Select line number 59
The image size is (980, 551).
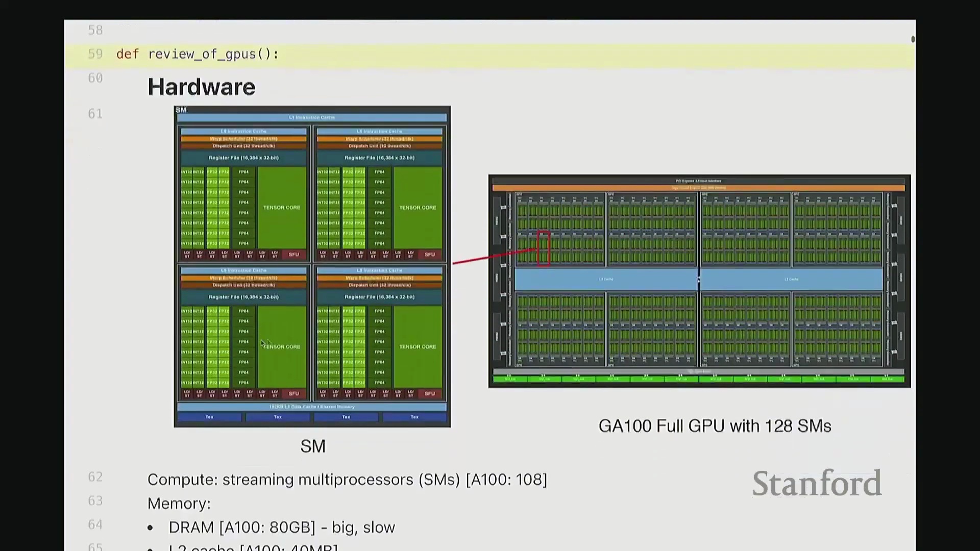[x=95, y=54]
